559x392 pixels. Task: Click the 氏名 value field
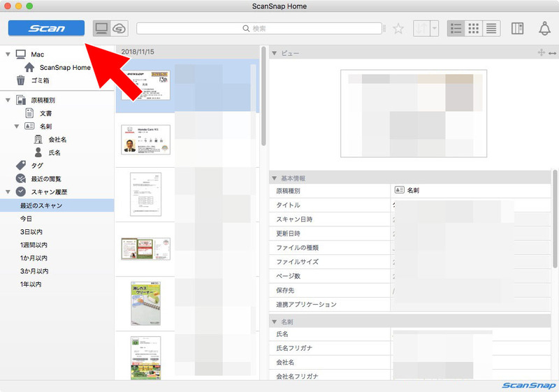[470, 334]
